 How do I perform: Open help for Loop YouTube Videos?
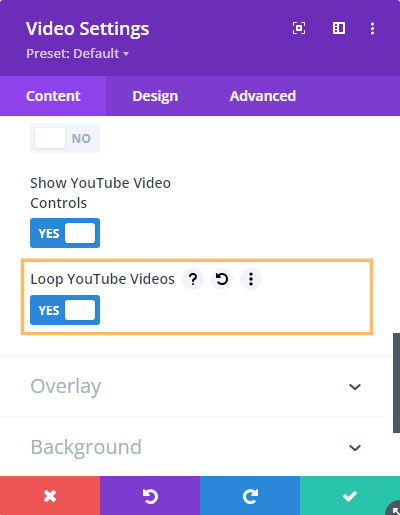coord(193,279)
